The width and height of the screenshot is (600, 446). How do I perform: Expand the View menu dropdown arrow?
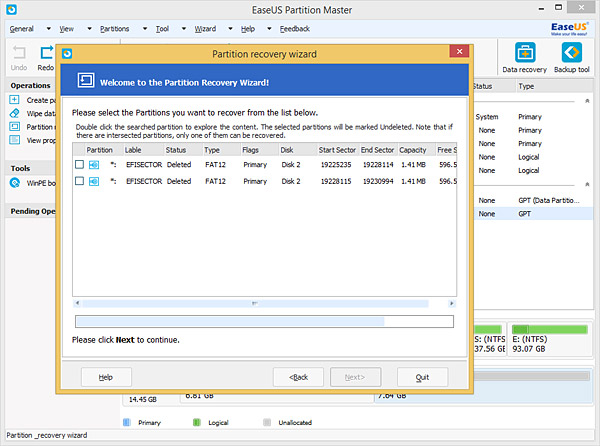(x=90, y=29)
